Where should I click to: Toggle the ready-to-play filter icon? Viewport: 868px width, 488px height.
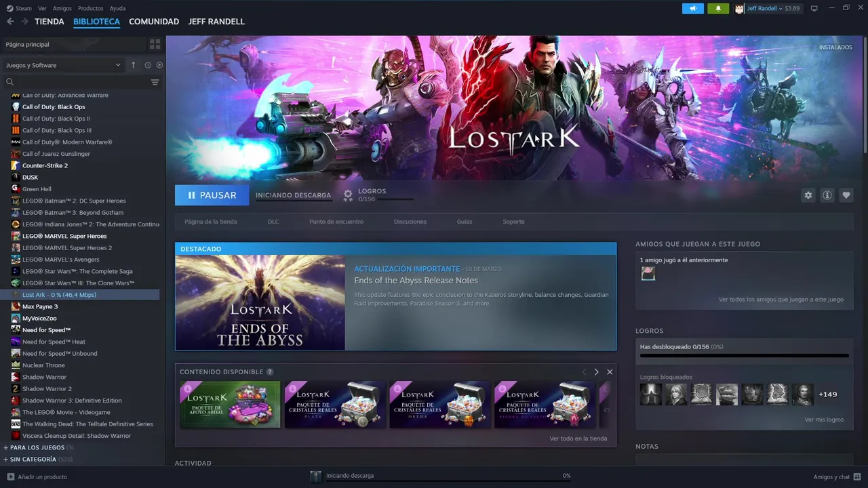pyautogui.click(x=159, y=65)
